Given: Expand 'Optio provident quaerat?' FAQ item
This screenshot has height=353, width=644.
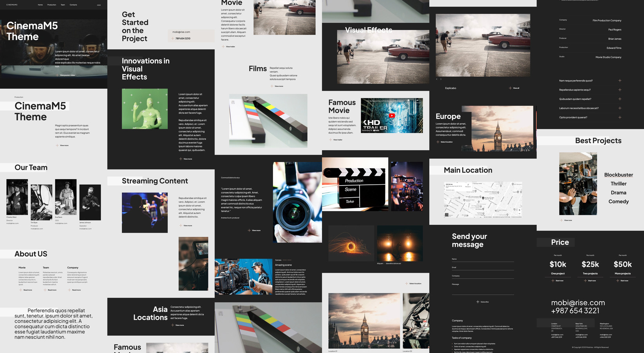Looking at the screenshot, I should [620, 117].
